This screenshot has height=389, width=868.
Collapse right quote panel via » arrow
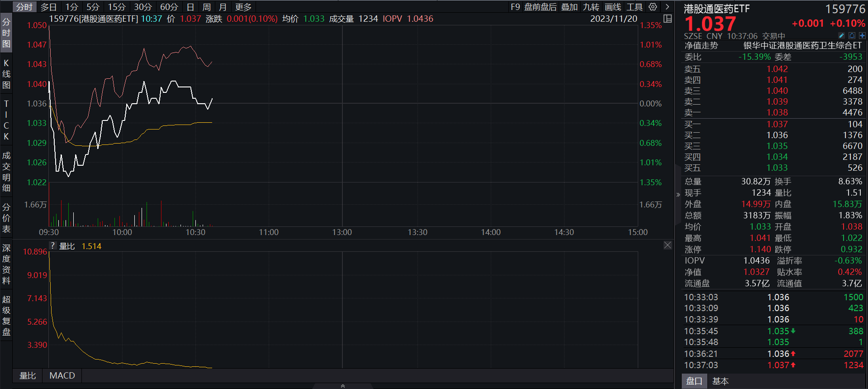click(x=678, y=195)
